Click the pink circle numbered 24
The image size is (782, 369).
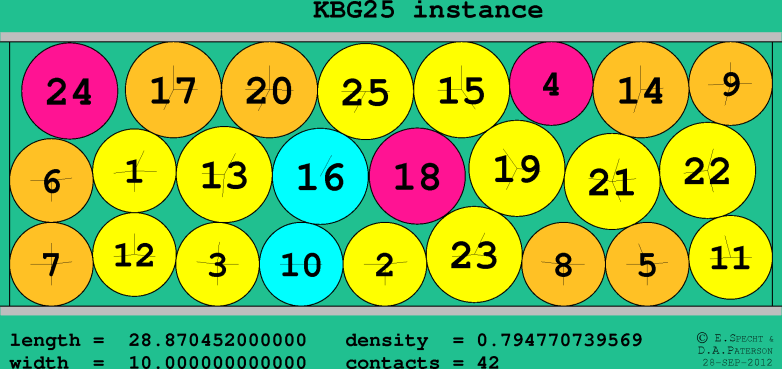click(x=70, y=91)
